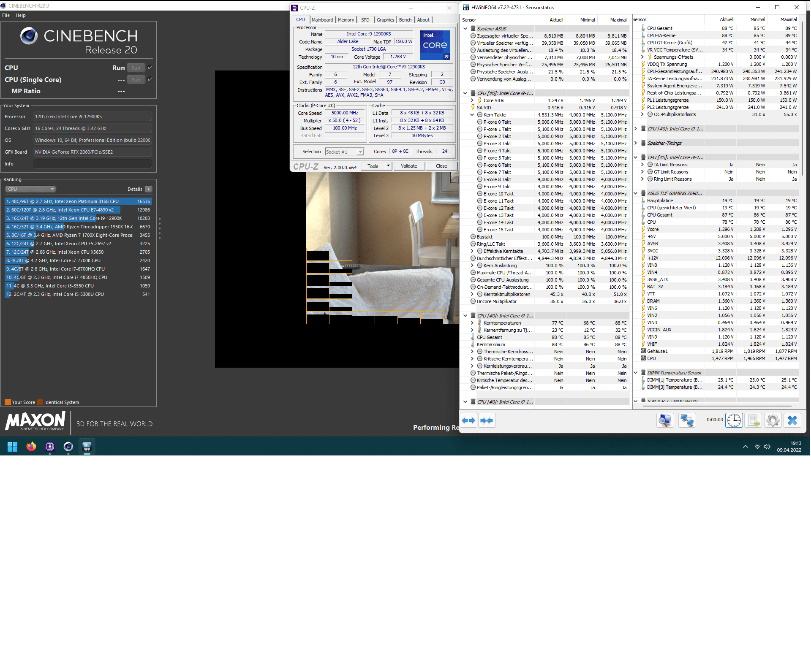Click the HWiNFO expand columns arrows icon

pyautogui.click(x=468, y=420)
